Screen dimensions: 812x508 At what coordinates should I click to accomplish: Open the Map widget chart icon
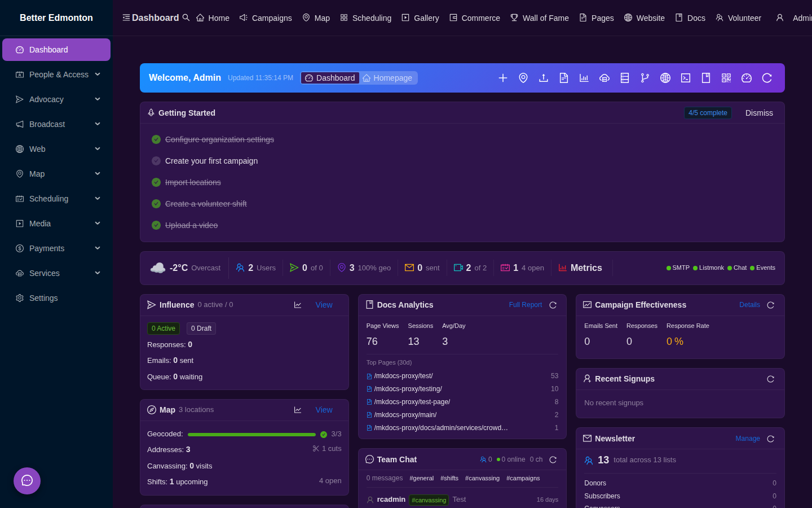pyautogui.click(x=298, y=410)
